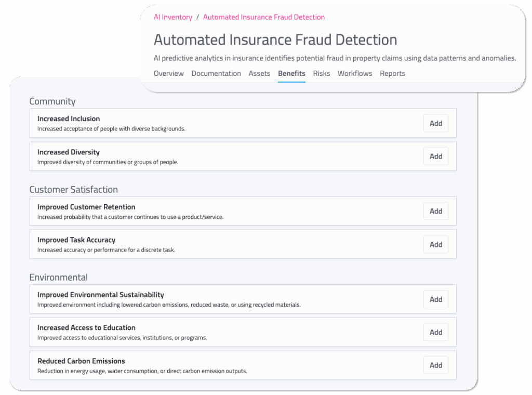Add the Improved Task Accuracy benefit
This screenshot has width=532, height=395.
(436, 244)
